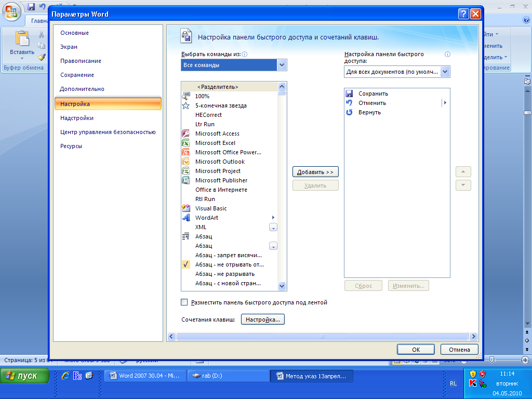Open the Сохранение category
Viewport: 532px width, 399px height.
(x=77, y=75)
